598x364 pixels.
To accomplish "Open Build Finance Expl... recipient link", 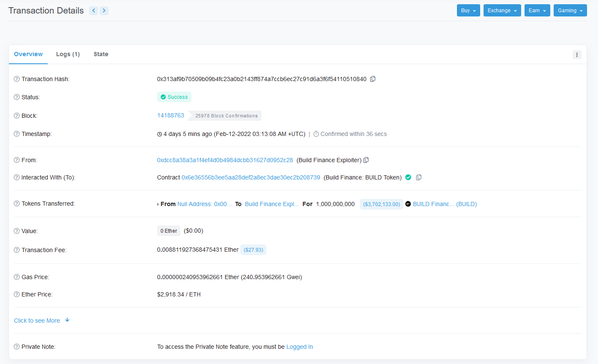I will pyautogui.click(x=272, y=204).
